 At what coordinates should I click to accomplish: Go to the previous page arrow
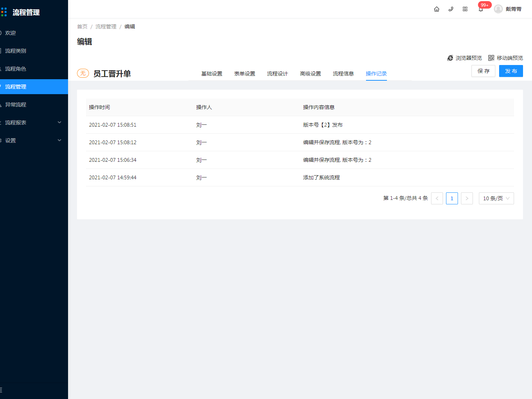tap(437, 198)
